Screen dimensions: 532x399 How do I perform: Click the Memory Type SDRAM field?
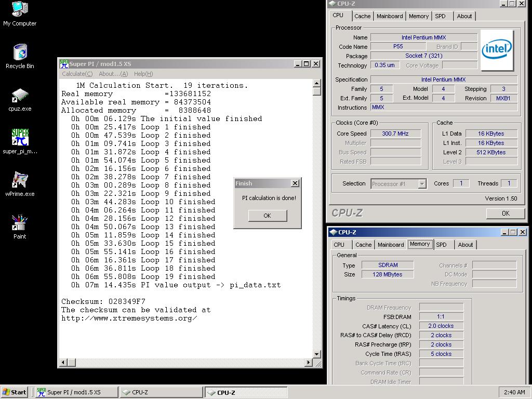click(388, 265)
